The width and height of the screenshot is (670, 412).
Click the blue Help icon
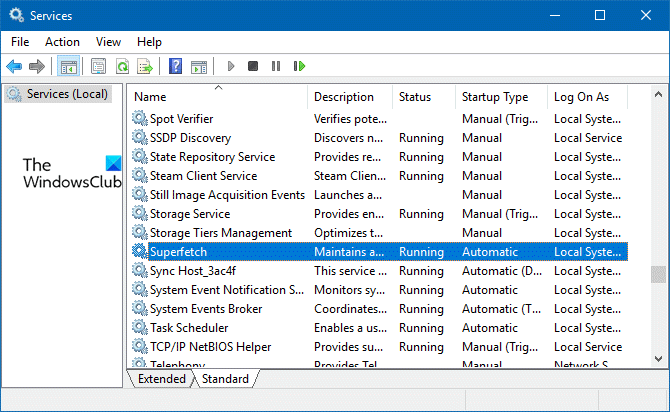coord(175,67)
